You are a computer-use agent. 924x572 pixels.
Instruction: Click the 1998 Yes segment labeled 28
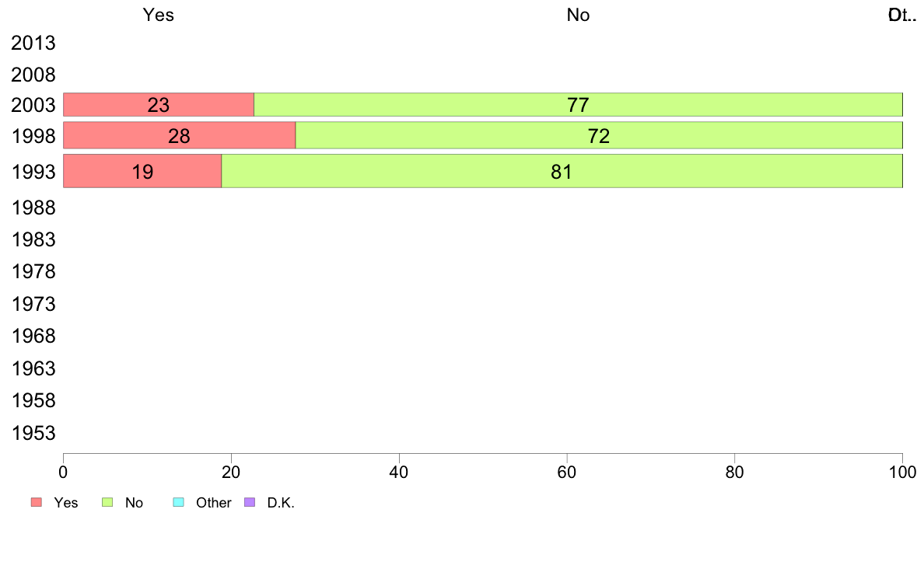click(179, 136)
